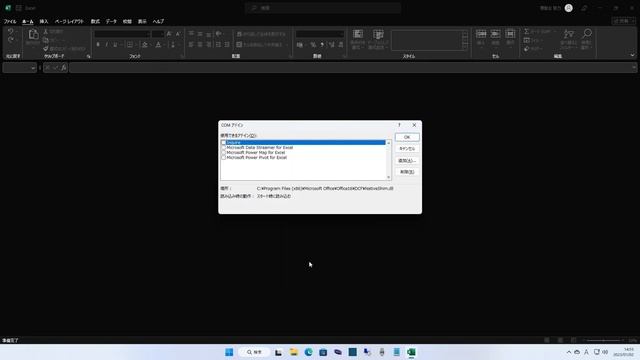The width and height of the screenshot is (640, 360).
Task: Click in the formula bar input
Action: (350, 68)
